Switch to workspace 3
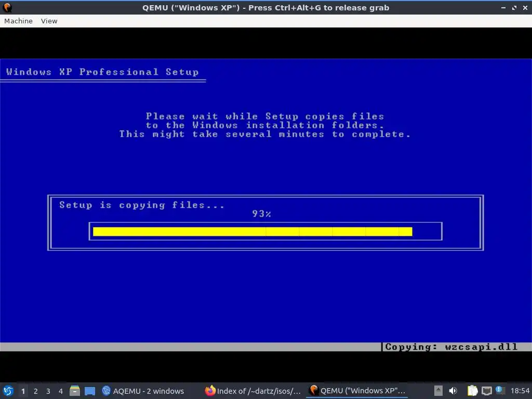 [48, 391]
